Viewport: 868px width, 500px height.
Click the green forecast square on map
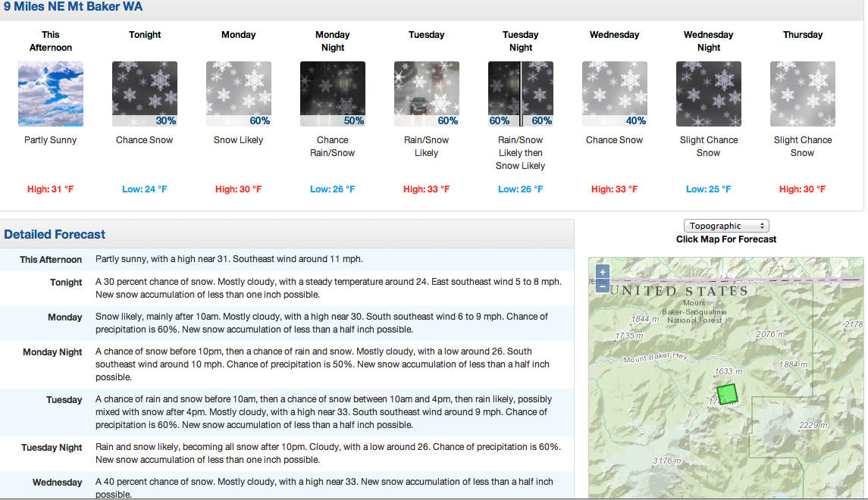tap(727, 395)
